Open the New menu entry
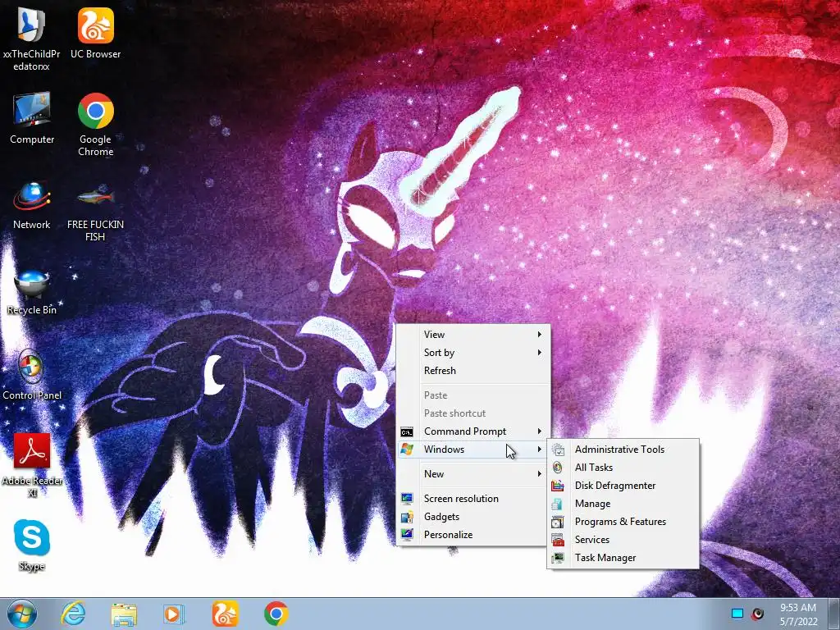The image size is (840, 630). (473, 474)
